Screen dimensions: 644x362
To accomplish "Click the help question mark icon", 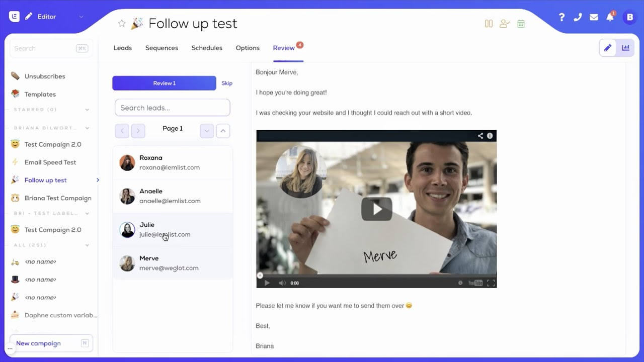I will [x=561, y=17].
